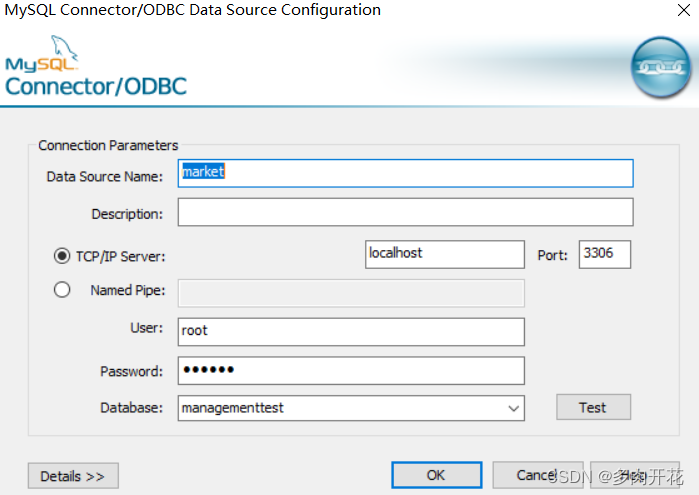Click the Password label text
The image size is (699, 495).
click(132, 371)
